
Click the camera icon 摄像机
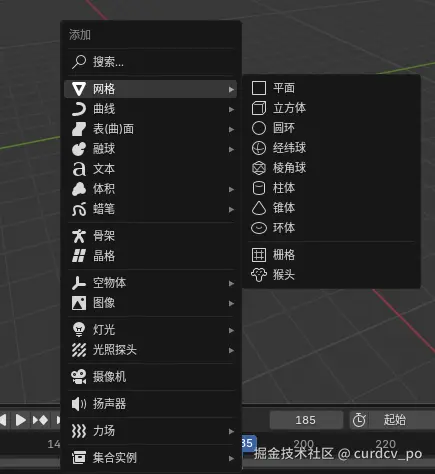79,377
